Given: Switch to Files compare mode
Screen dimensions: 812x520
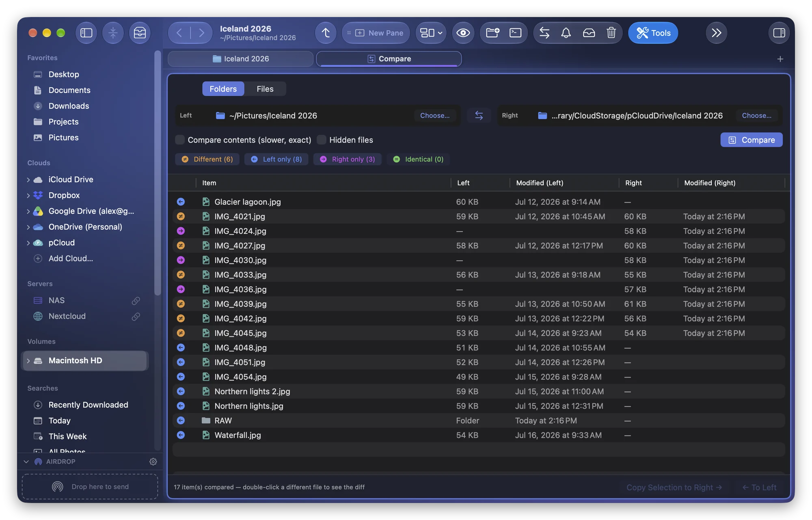Looking at the screenshot, I should pyautogui.click(x=265, y=89).
